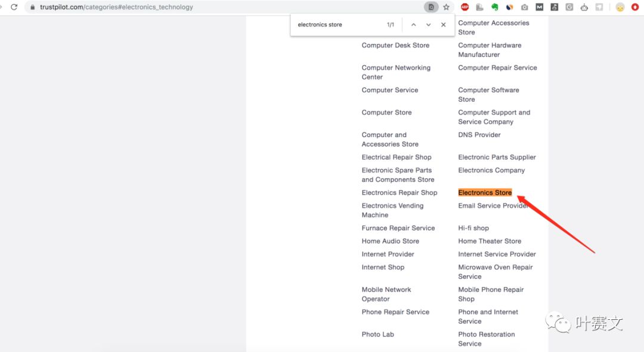The height and width of the screenshot is (352, 644).
Task: Open Internet Service Provider category
Action: pyautogui.click(x=497, y=254)
